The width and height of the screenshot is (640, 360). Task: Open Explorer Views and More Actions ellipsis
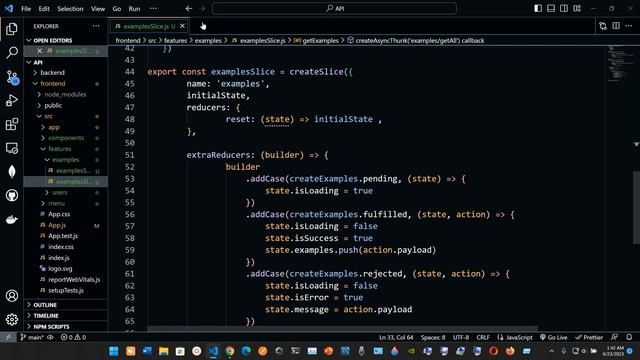pyautogui.click(x=96, y=26)
